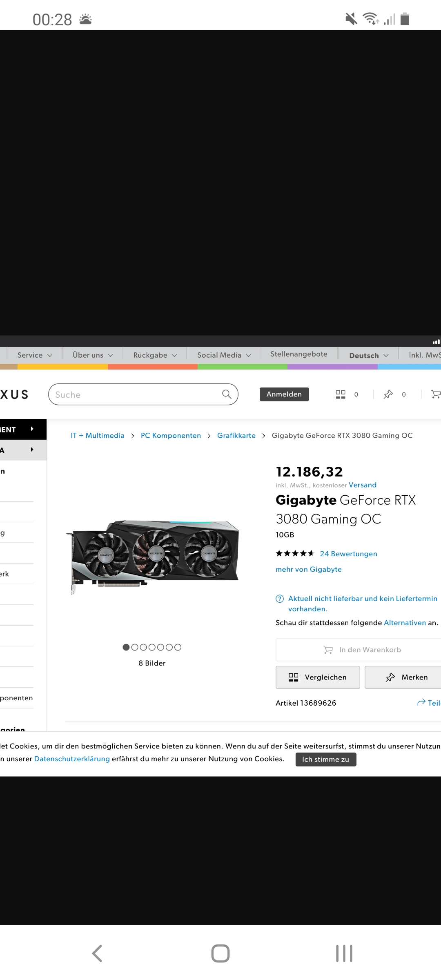
Task: Open the Deutsch language dropdown
Action: [369, 355]
